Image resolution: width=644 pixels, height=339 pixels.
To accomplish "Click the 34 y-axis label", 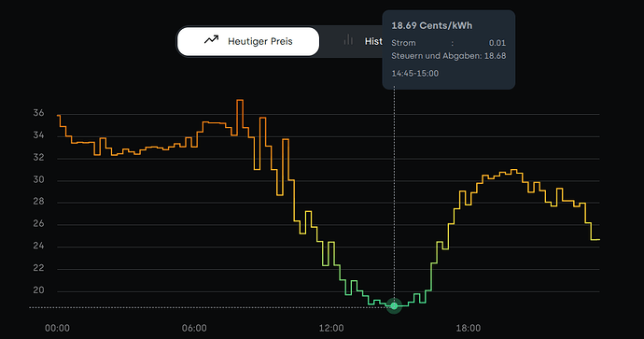I will tap(38, 135).
